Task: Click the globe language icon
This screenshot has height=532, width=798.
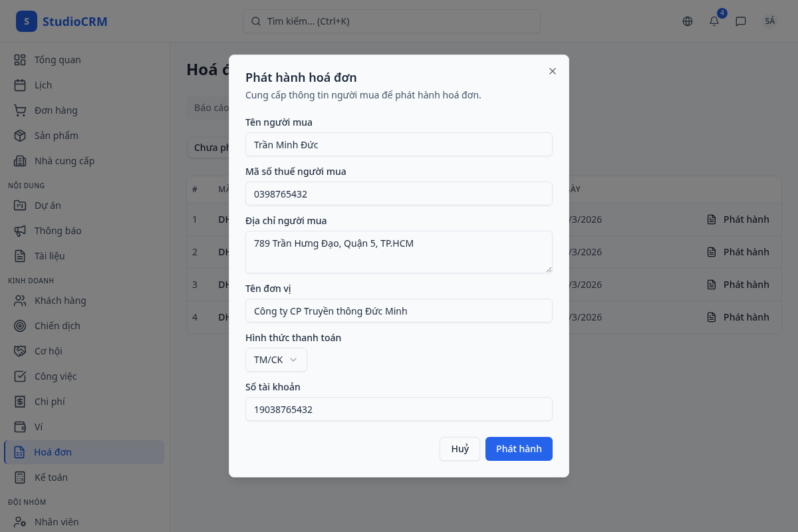Action: coord(688,21)
